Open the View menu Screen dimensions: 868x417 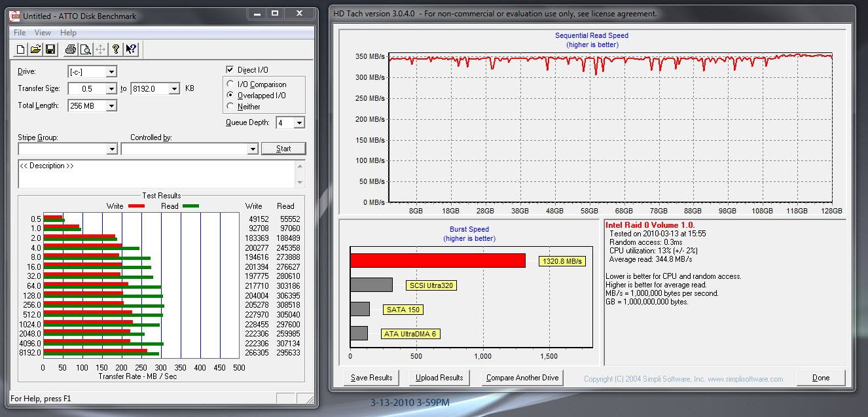[43, 33]
